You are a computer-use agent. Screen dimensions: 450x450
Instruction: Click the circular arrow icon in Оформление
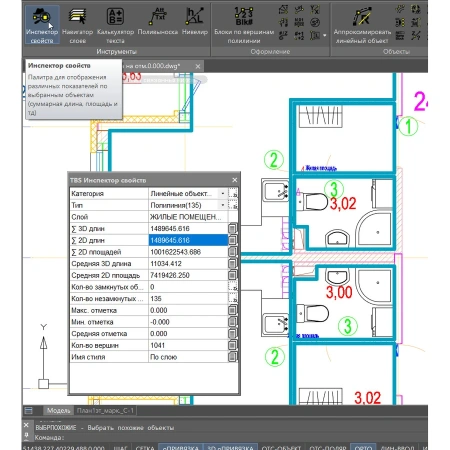[315, 22]
